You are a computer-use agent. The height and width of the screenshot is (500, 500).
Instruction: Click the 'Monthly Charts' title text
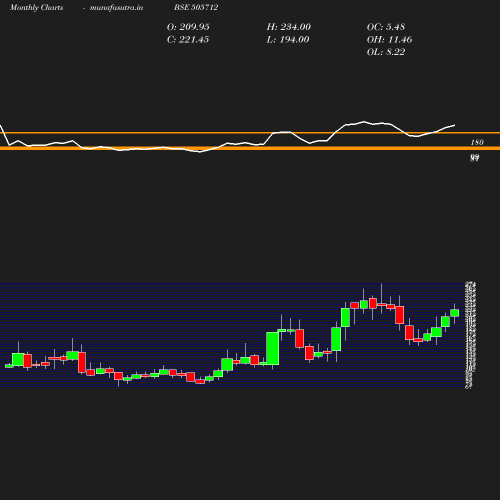pos(36,8)
